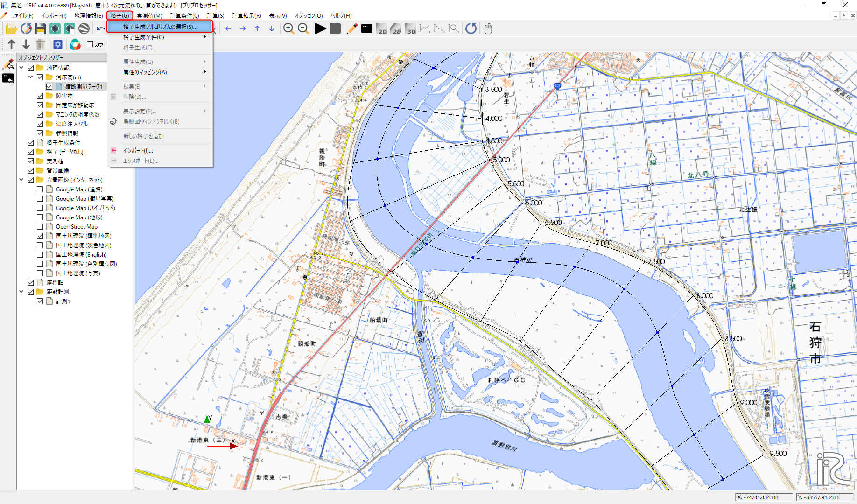The width and height of the screenshot is (857, 504).
Task: Open the 2D bird's-eye view icon
Action: pos(396,29)
